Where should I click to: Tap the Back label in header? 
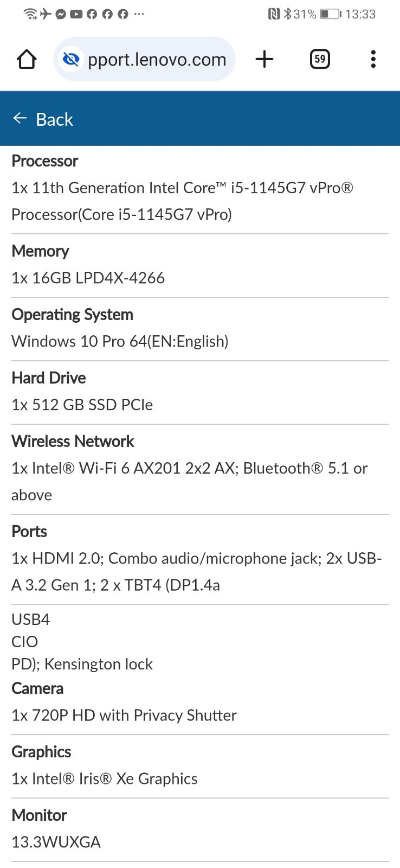pyautogui.click(x=54, y=119)
